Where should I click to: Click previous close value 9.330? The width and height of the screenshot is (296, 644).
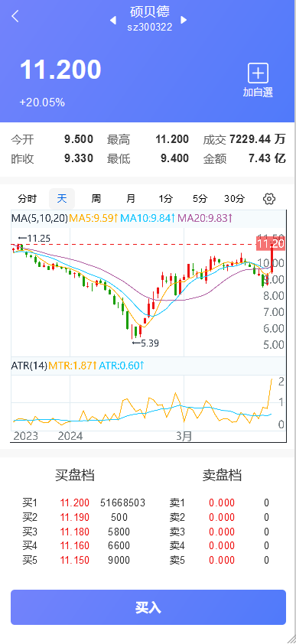[x=79, y=158]
